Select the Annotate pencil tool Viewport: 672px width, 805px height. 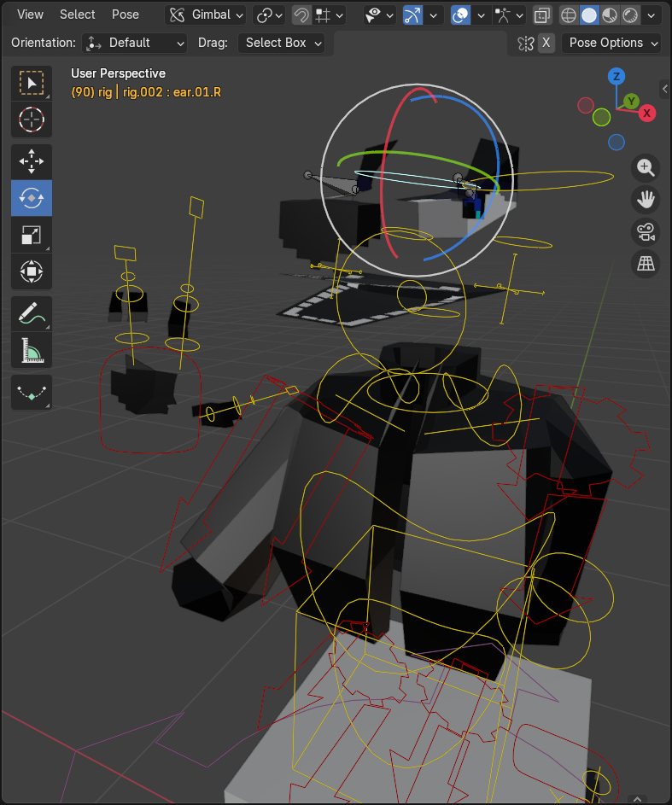tap(32, 313)
